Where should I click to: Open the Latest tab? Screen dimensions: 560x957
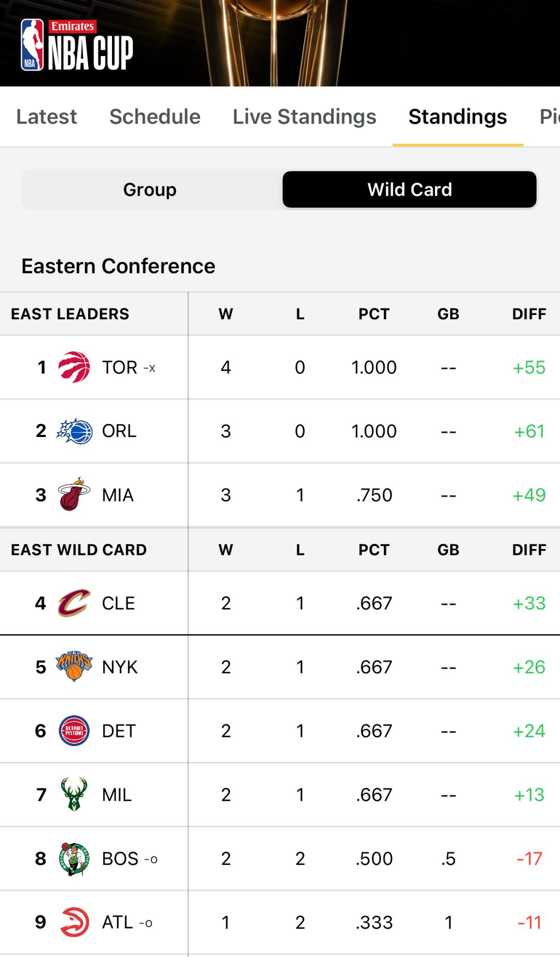pos(47,117)
